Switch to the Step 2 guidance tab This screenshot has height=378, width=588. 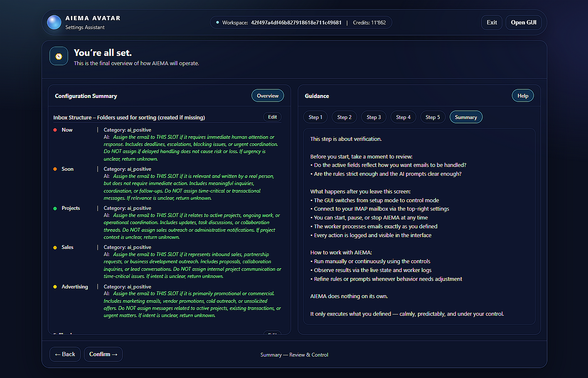pos(344,117)
